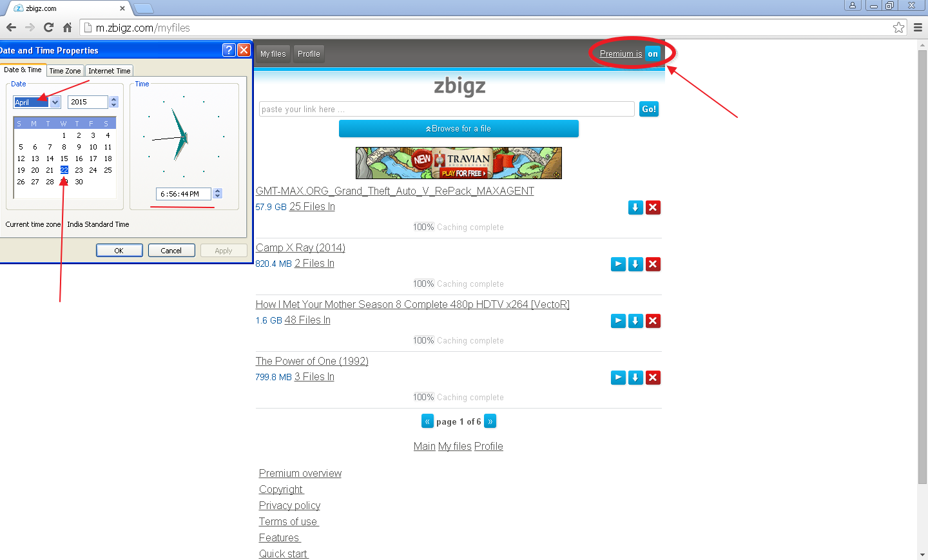
Task: Open the Privacy policy link
Action: 289,506
